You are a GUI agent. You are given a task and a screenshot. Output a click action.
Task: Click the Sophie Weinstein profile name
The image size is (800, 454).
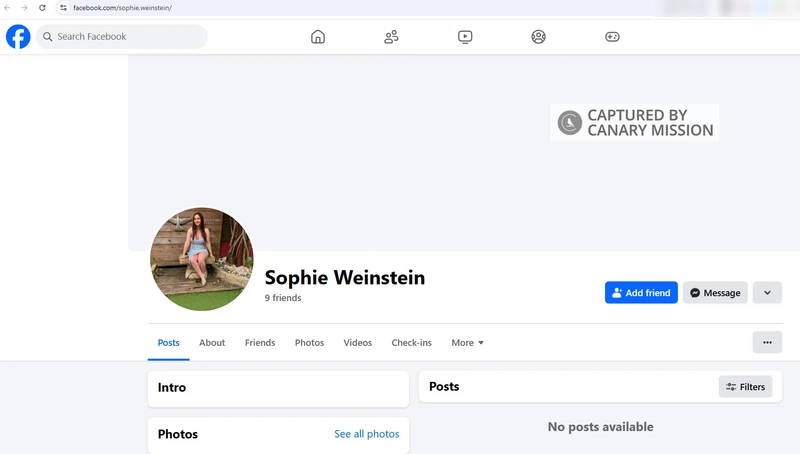click(x=345, y=278)
